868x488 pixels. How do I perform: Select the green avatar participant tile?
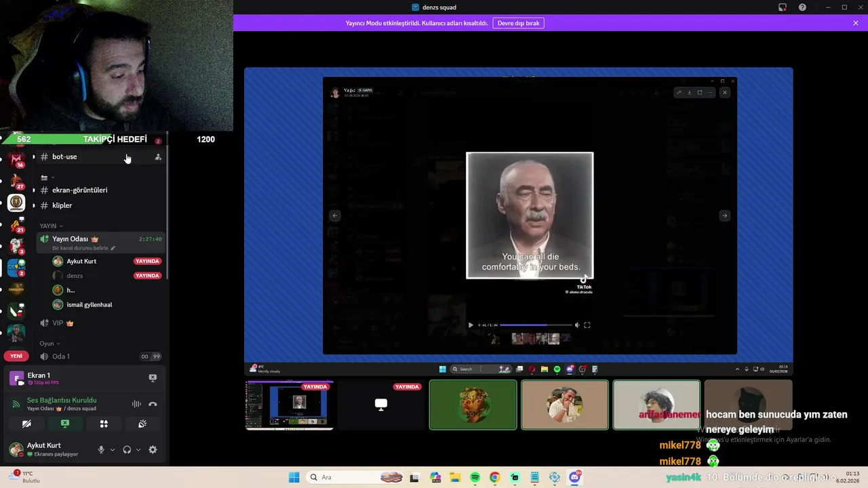pyautogui.click(x=473, y=405)
